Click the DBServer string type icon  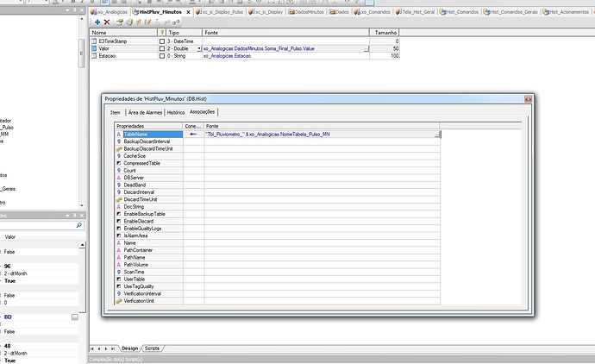click(118, 178)
